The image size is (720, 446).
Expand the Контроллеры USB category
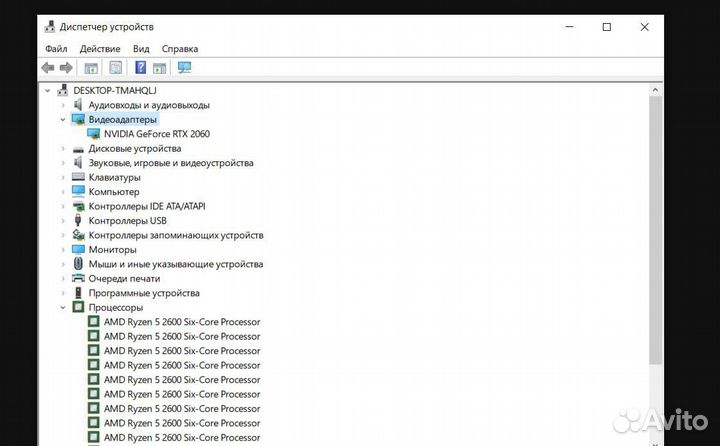63,220
